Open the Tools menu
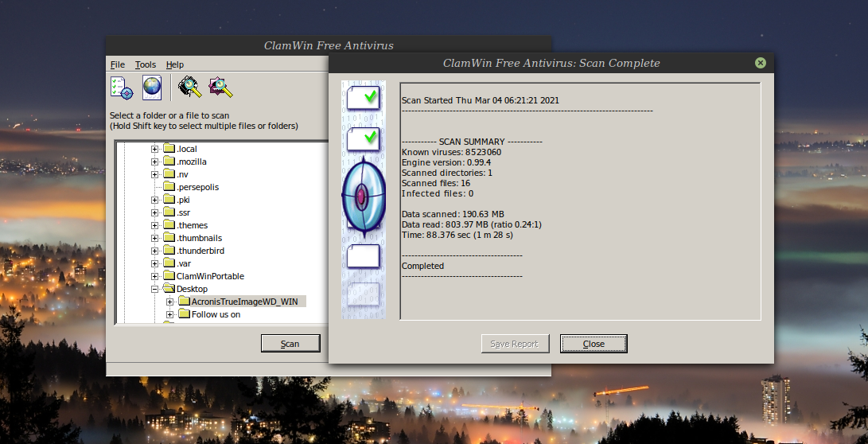868x444 pixels. pyautogui.click(x=146, y=64)
